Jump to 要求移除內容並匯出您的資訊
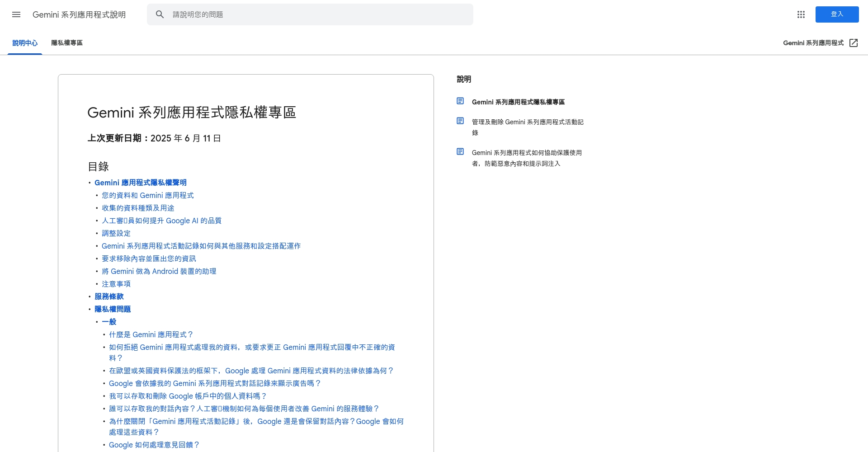The image size is (868, 452). coord(149,259)
